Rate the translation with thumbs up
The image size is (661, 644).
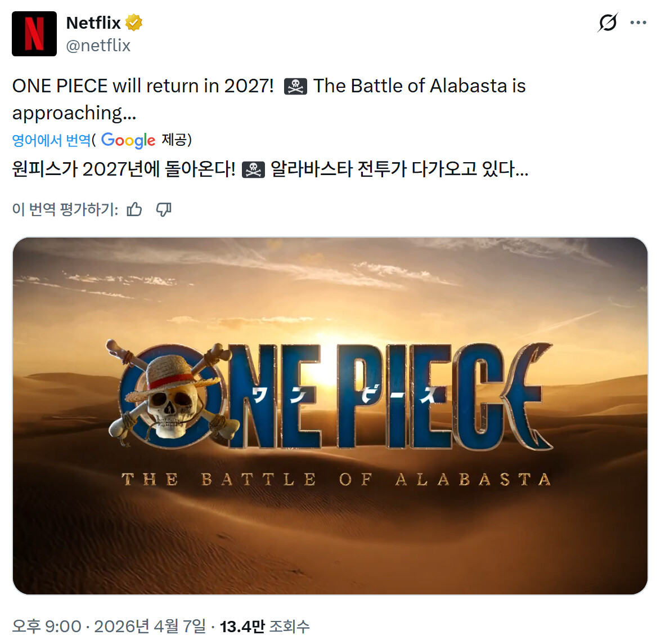click(134, 209)
